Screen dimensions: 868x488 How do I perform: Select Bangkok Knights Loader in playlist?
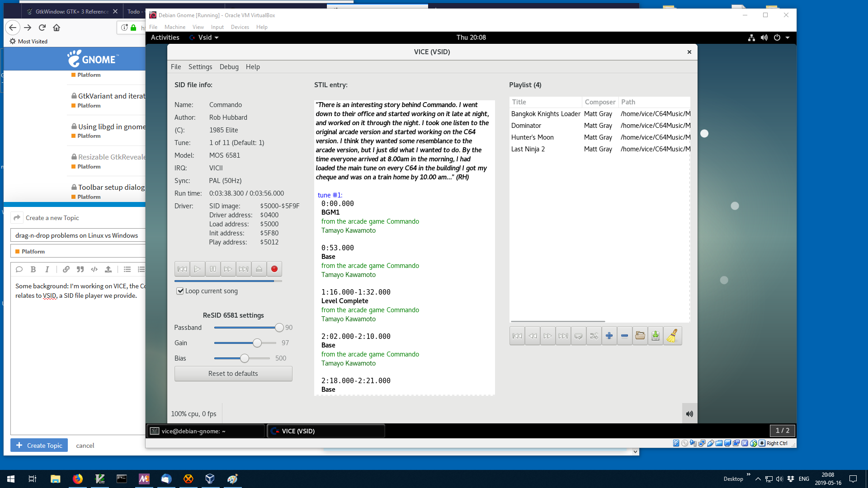click(600, 114)
